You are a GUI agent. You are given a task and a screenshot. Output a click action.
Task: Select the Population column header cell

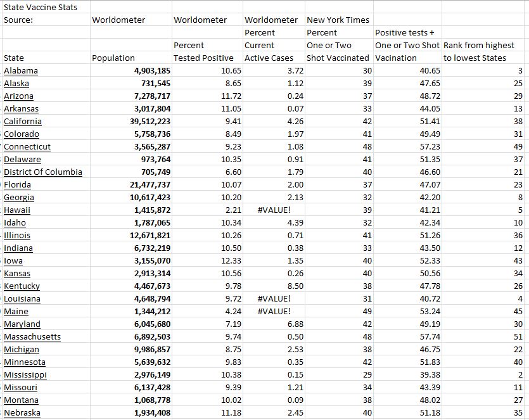(113, 58)
